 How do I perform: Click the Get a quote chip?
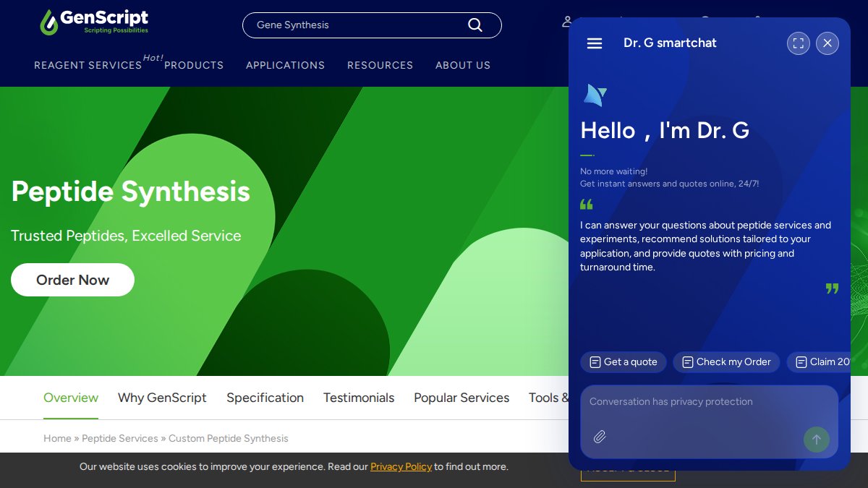pyautogui.click(x=624, y=362)
